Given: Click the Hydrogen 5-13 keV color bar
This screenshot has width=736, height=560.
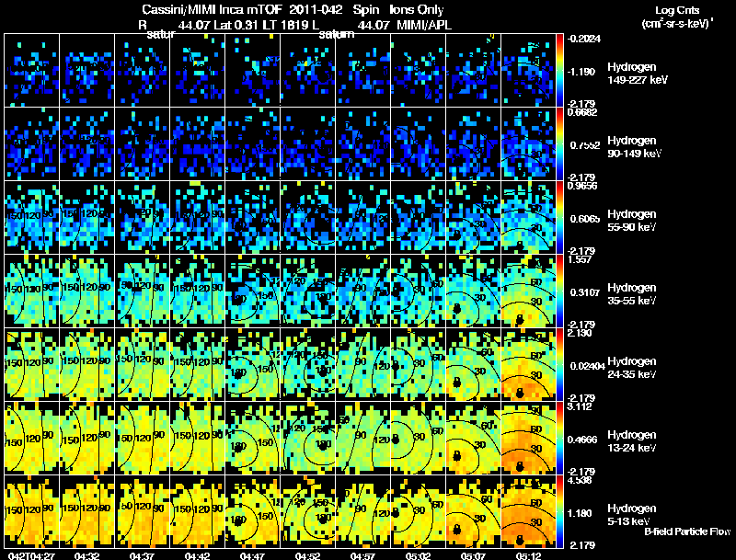Looking at the screenshot, I should 559,511.
